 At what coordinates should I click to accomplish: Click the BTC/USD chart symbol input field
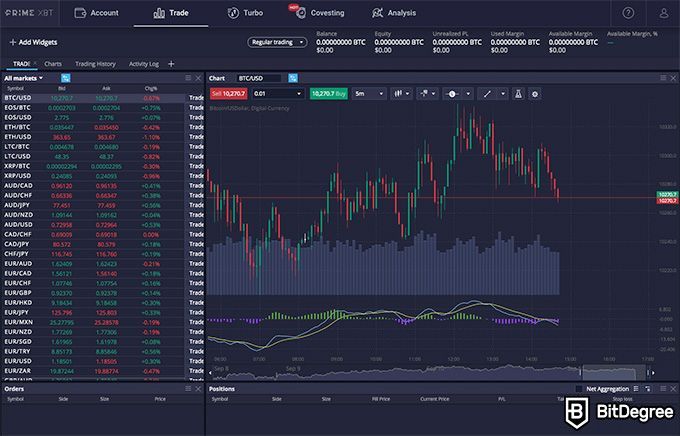pyautogui.click(x=259, y=78)
